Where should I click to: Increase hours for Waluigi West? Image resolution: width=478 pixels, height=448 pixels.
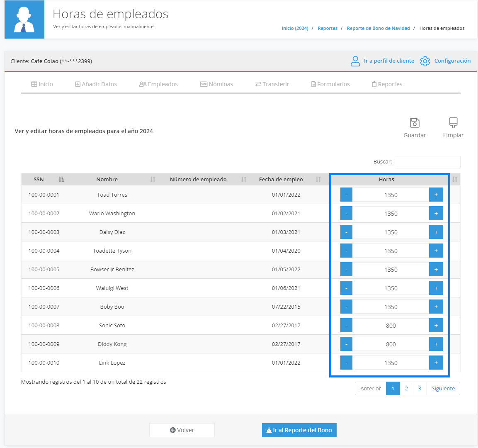436,288
